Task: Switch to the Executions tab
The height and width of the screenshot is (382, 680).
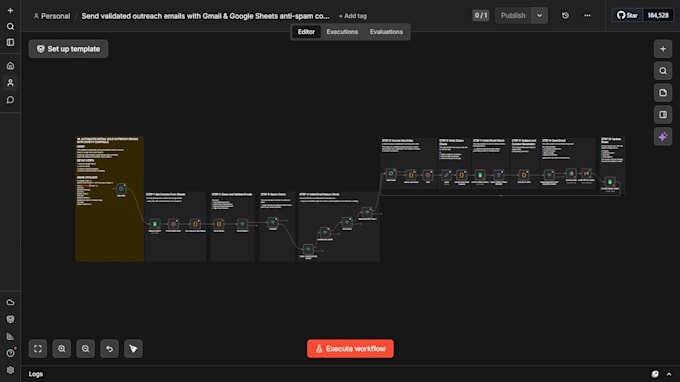Action: click(342, 32)
